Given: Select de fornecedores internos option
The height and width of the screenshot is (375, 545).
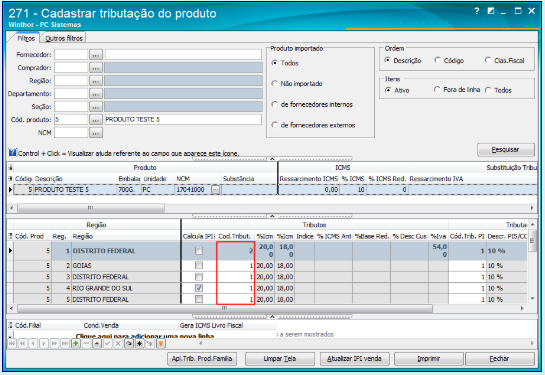Looking at the screenshot, I should pyautogui.click(x=275, y=104).
